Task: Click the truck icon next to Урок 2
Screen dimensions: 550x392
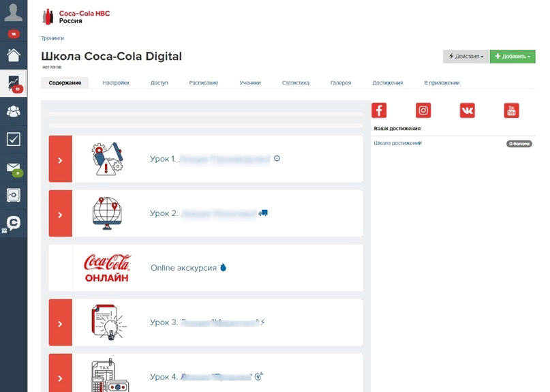Action: click(x=263, y=213)
